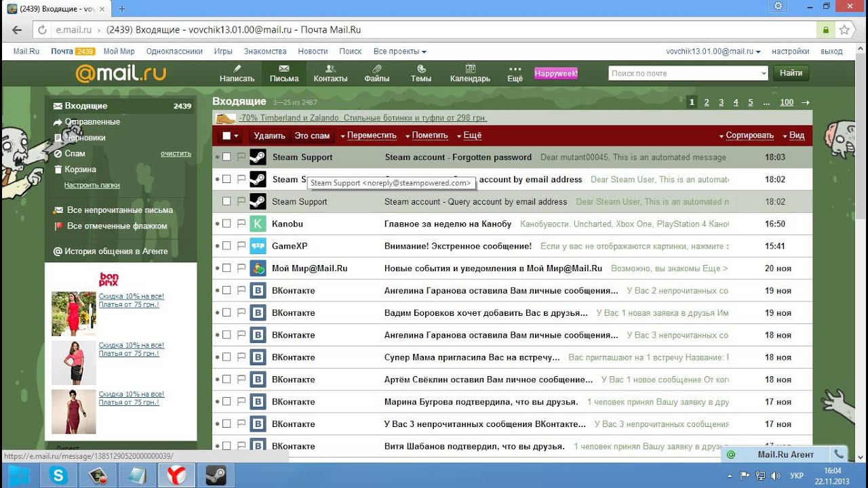The width and height of the screenshot is (868, 488).
Task: Click VK avatar for Вадим Боровков email
Action: pyautogui.click(x=258, y=313)
